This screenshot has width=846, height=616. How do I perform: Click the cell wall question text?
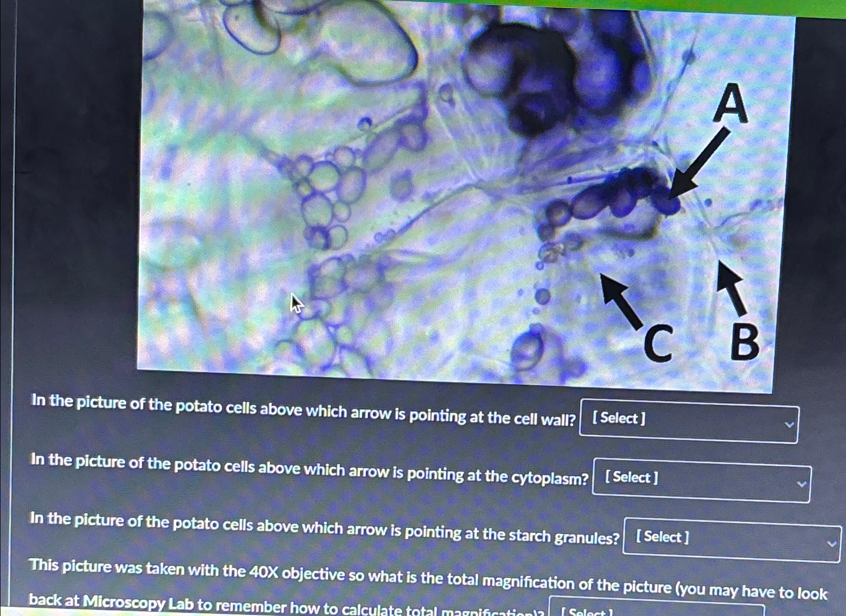point(299,410)
